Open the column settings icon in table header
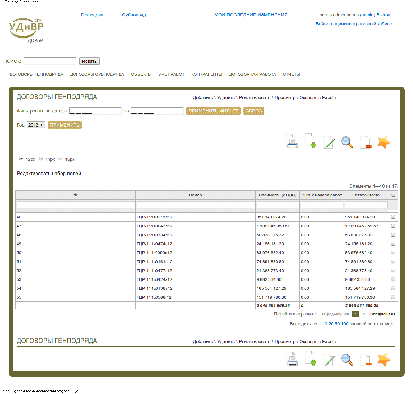The width and height of the screenshot is (413, 394). click(x=393, y=195)
